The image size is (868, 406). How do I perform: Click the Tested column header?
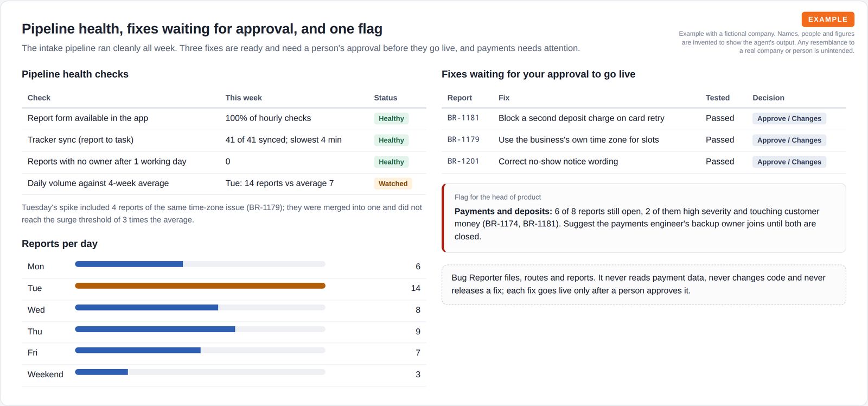pyautogui.click(x=718, y=98)
